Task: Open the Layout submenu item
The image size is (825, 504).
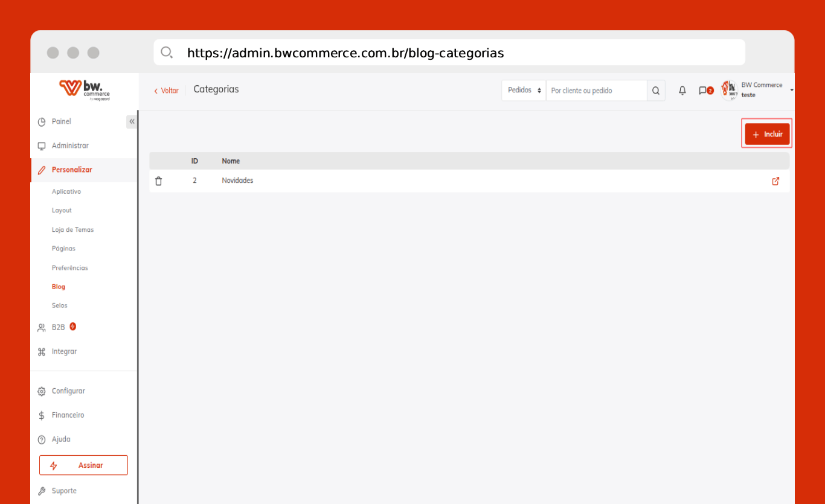Action: click(x=62, y=210)
